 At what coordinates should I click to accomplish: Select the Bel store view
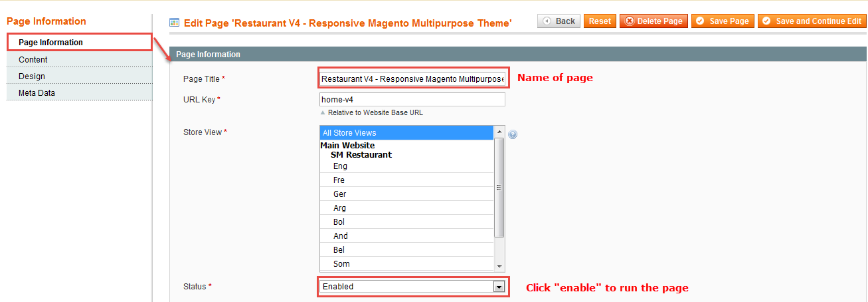(407, 250)
